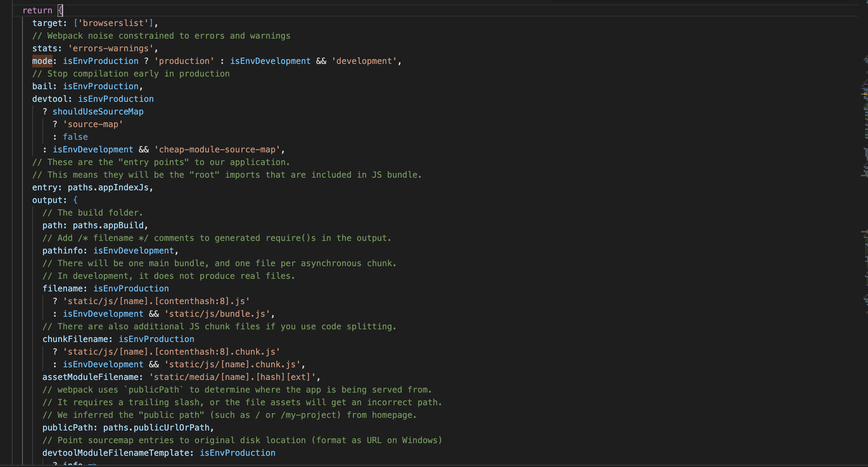Image resolution: width=868 pixels, height=467 pixels.
Task: Click the chunkFilename property key
Action: click(75, 339)
